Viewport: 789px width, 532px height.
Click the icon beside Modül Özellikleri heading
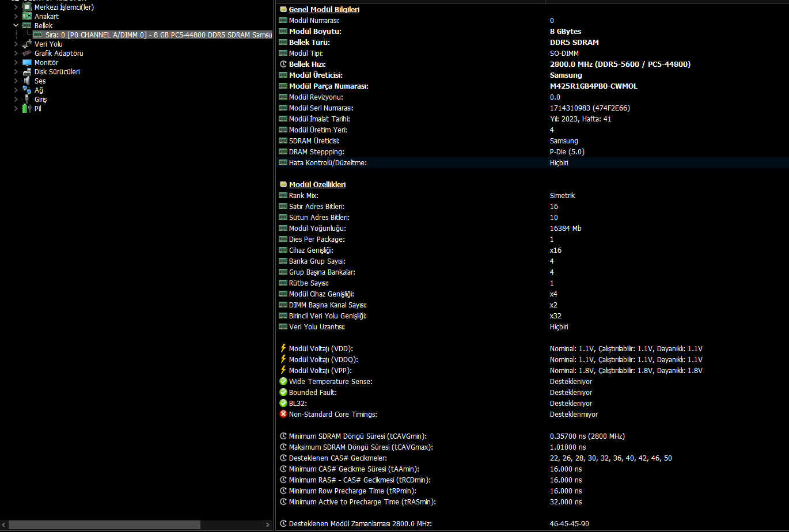pyautogui.click(x=283, y=185)
